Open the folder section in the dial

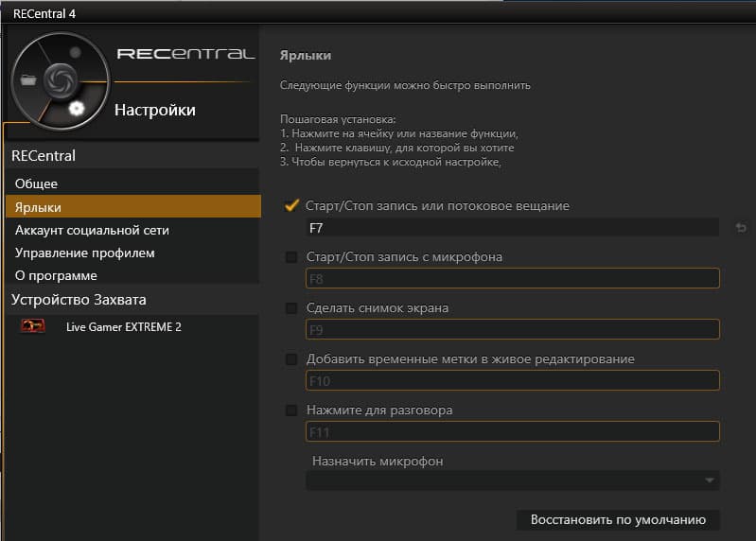27,80
